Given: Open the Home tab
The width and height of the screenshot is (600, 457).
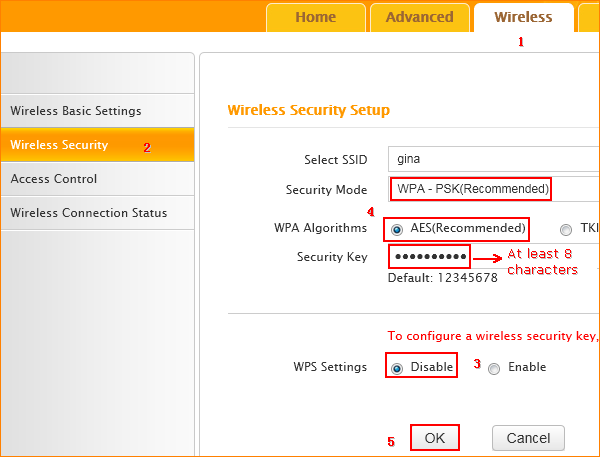Looking at the screenshot, I should pos(315,17).
